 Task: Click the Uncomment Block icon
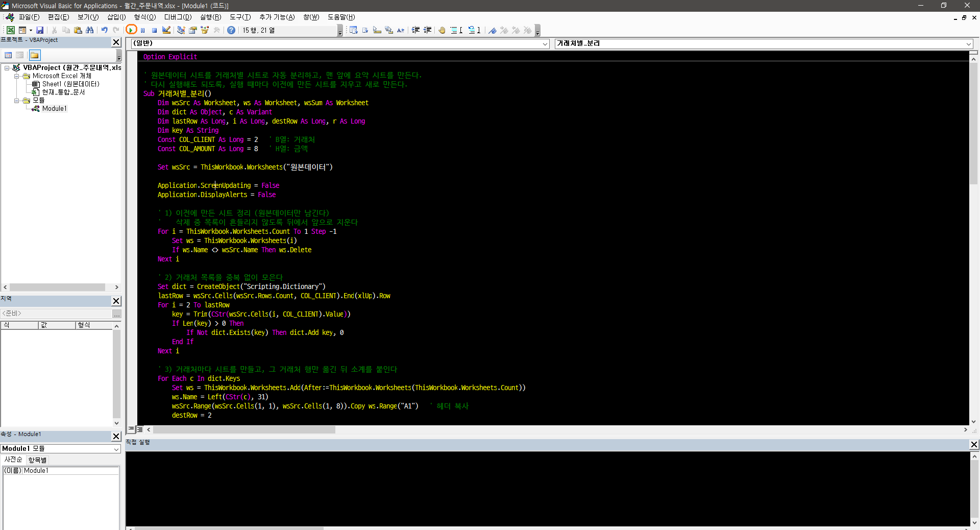point(474,30)
